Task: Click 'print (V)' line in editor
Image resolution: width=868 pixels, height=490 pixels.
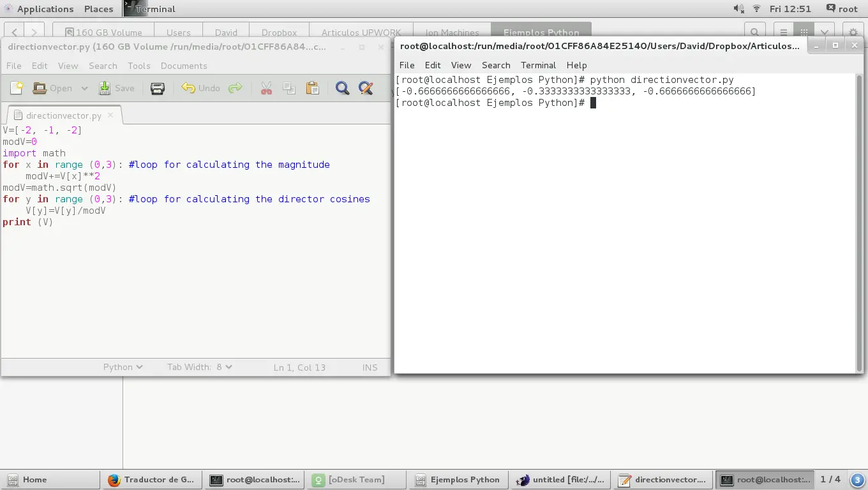Action: pos(27,222)
